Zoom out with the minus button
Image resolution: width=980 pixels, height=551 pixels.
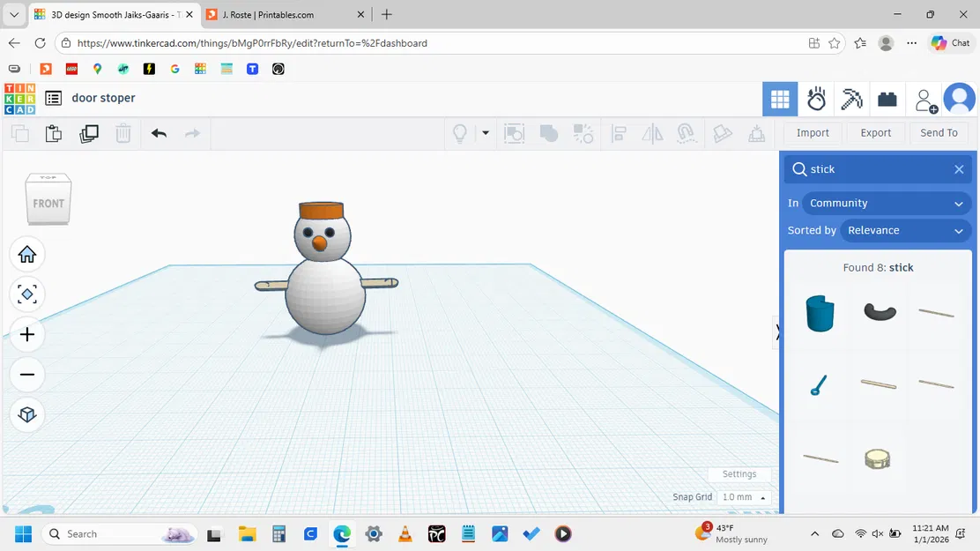click(26, 375)
